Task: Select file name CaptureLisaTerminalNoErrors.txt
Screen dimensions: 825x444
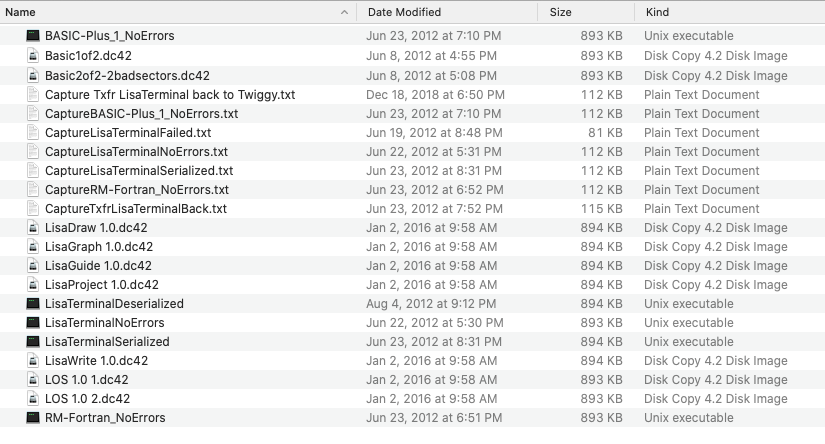Action: pyautogui.click(x=136, y=152)
